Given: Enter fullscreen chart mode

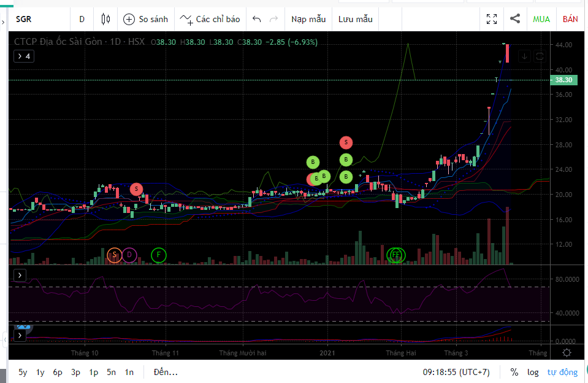Looking at the screenshot, I should pos(492,19).
